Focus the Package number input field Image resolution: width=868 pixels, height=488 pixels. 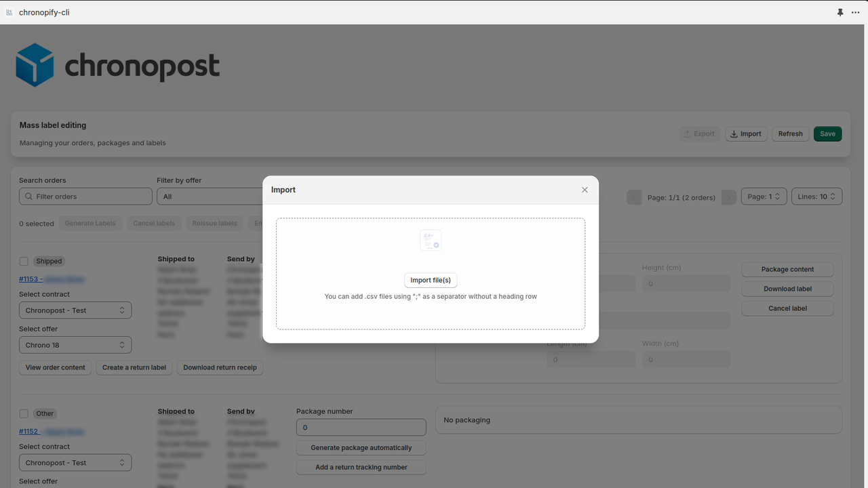(361, 427)
